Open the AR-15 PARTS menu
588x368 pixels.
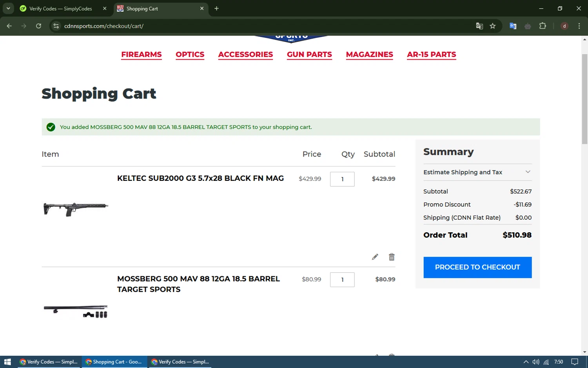tap(432, 55)
